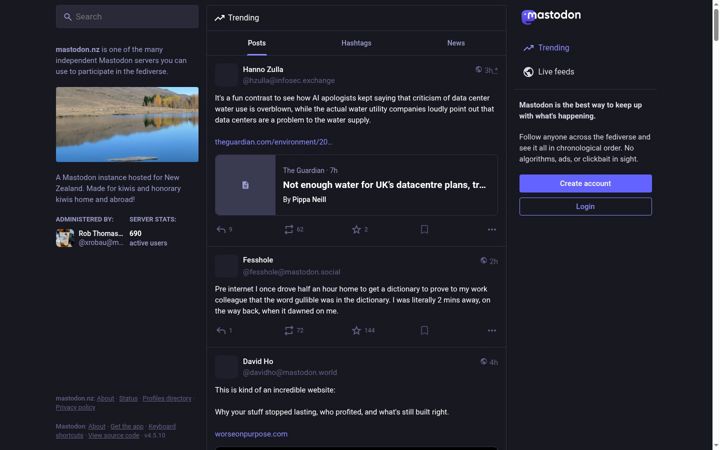
Task: Open mastodon.nz About link in footer
Action: coord(105,399)
